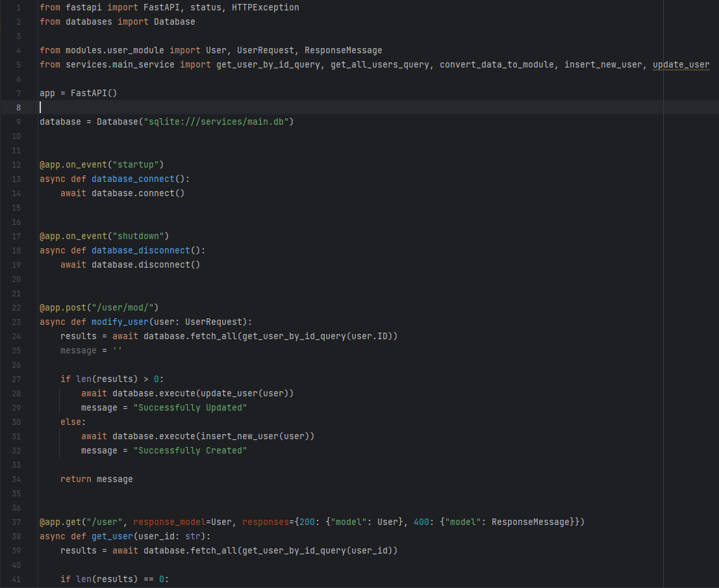This screenshot has width=719, height=588.
Task: Click the cursor position on empty line 8
Action: tap(40, 107)
